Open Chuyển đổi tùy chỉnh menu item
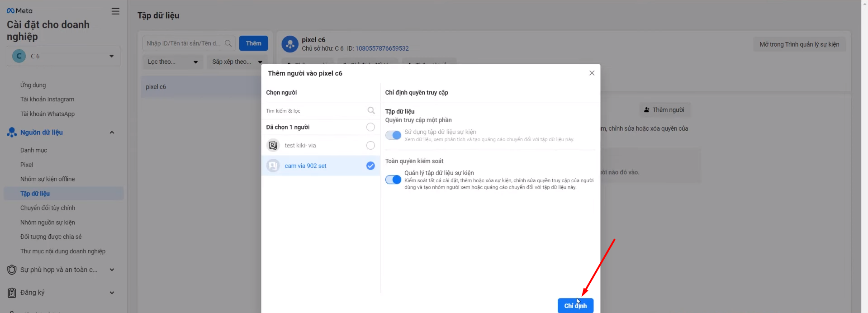The height and width of the screenshot is (313, 868). (x=47, y=208)
